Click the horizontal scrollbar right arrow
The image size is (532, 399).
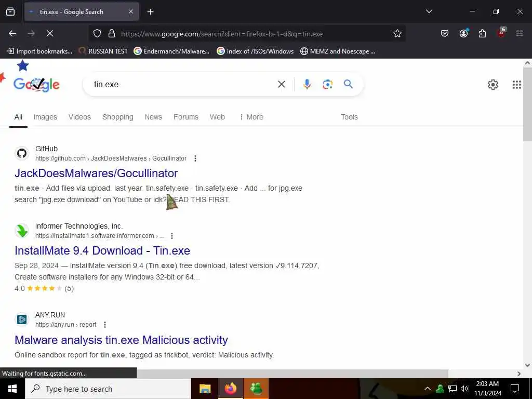pos(519,374)
